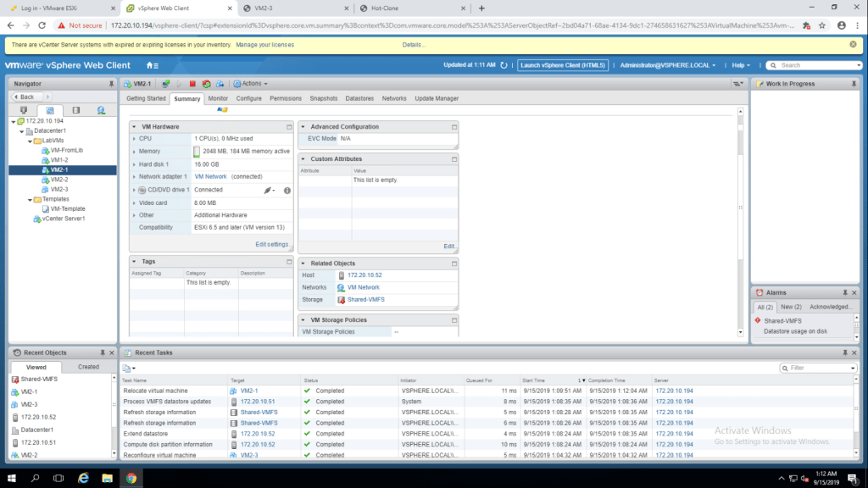Close the Recent Objects panel
The width and height of the screenshot is (868, 488).
pyautogui.click(x=111, y=352)
